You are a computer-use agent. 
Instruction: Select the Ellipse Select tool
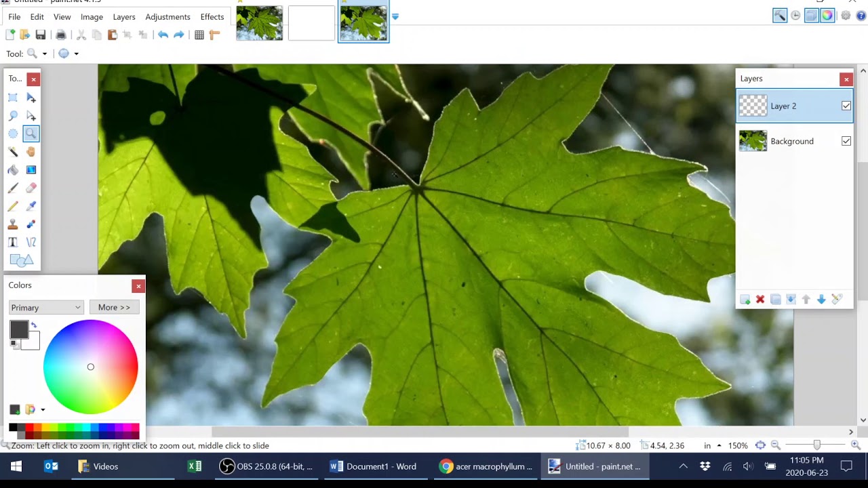coord(13,134)
